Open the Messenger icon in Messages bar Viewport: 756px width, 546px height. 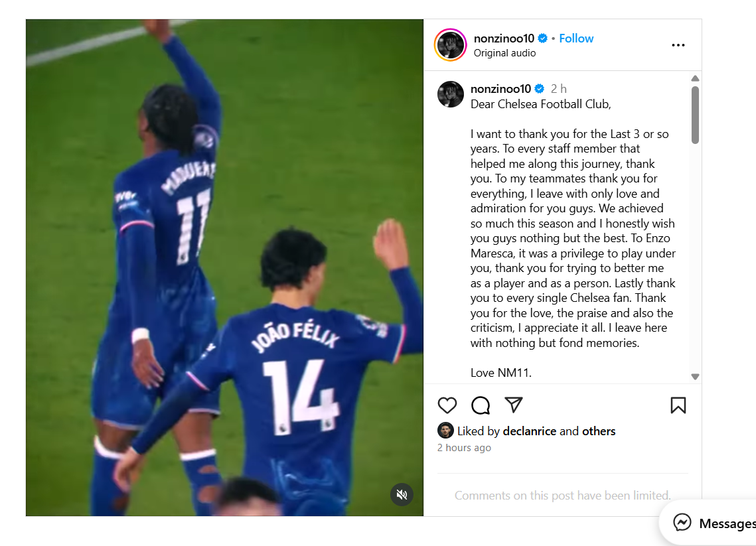tap(682, 522)
